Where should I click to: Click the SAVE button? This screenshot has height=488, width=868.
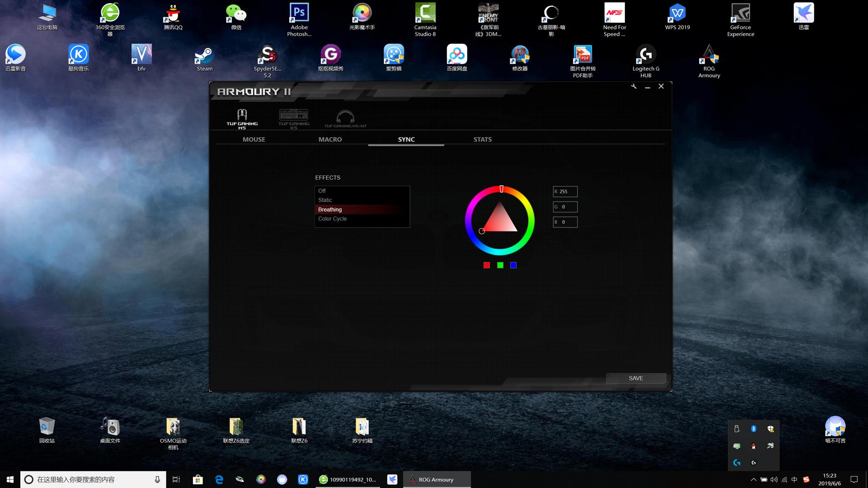point(636,378)
